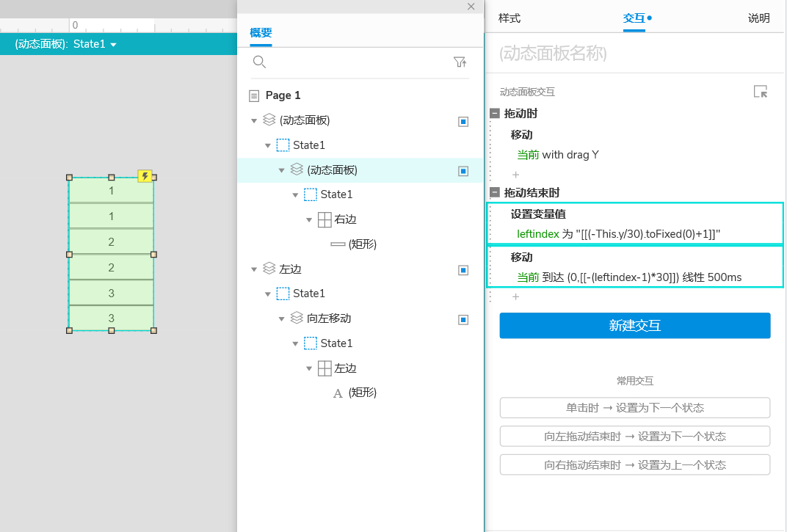Screen dimensions: 787x532
Task: Click the search icon in the outline panel
Action: [x=259, y=62]
